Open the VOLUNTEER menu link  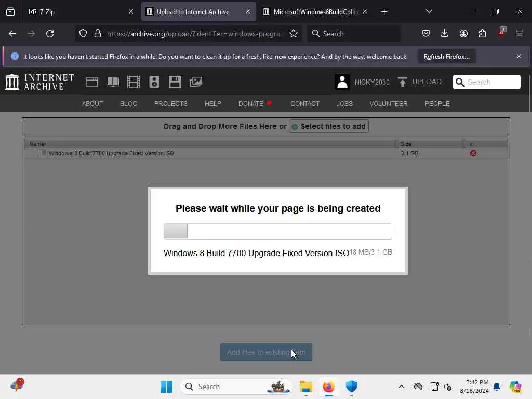(389, 104)
